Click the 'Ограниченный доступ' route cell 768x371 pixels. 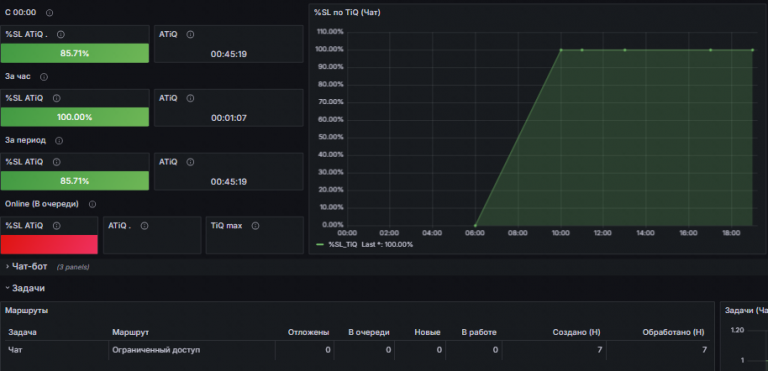[x=156, y=350]
